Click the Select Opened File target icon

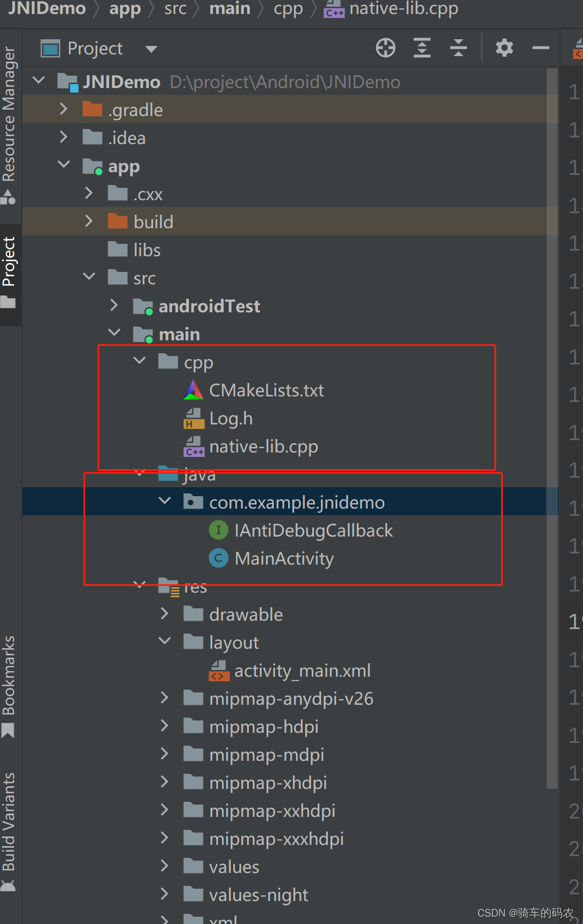386,48
